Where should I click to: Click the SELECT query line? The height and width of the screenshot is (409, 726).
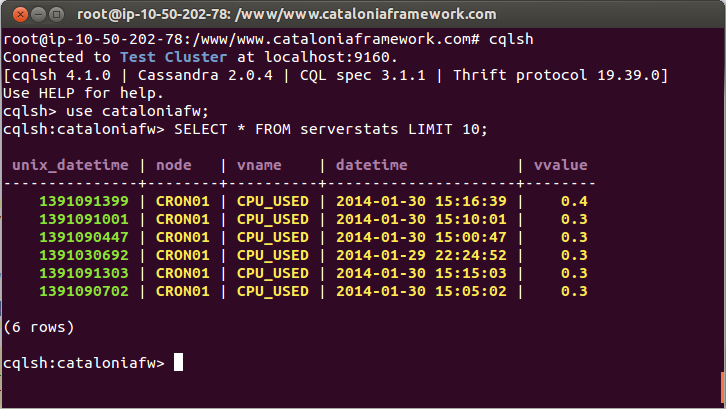245,129
